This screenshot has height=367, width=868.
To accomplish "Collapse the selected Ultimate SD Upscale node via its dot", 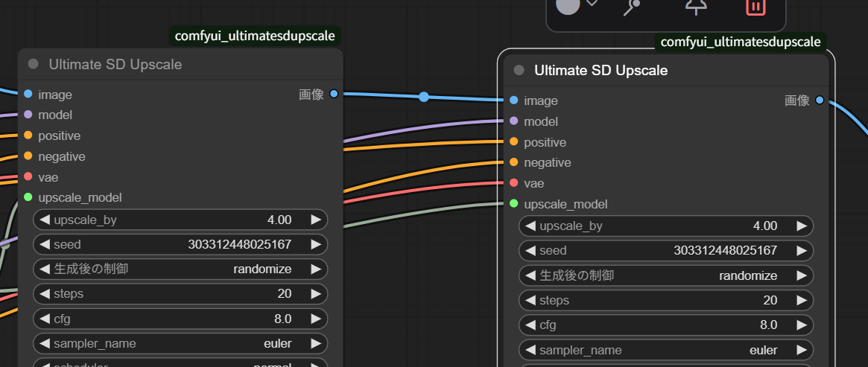I will click(x=519, y=70).
